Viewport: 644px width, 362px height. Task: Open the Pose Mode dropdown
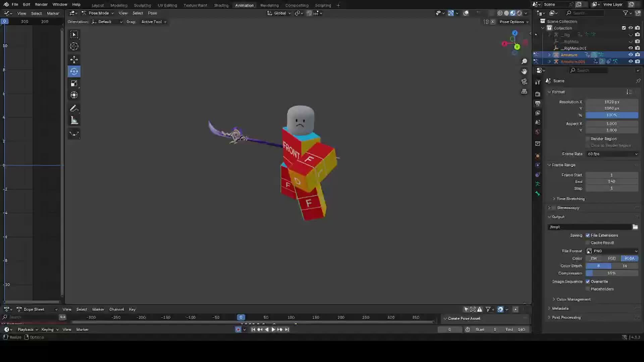99,13
